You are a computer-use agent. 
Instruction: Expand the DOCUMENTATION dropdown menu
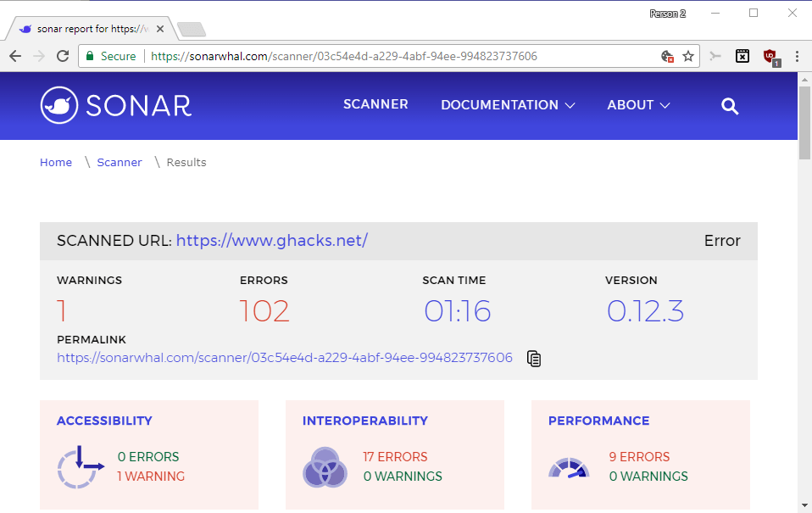point(508,105)
